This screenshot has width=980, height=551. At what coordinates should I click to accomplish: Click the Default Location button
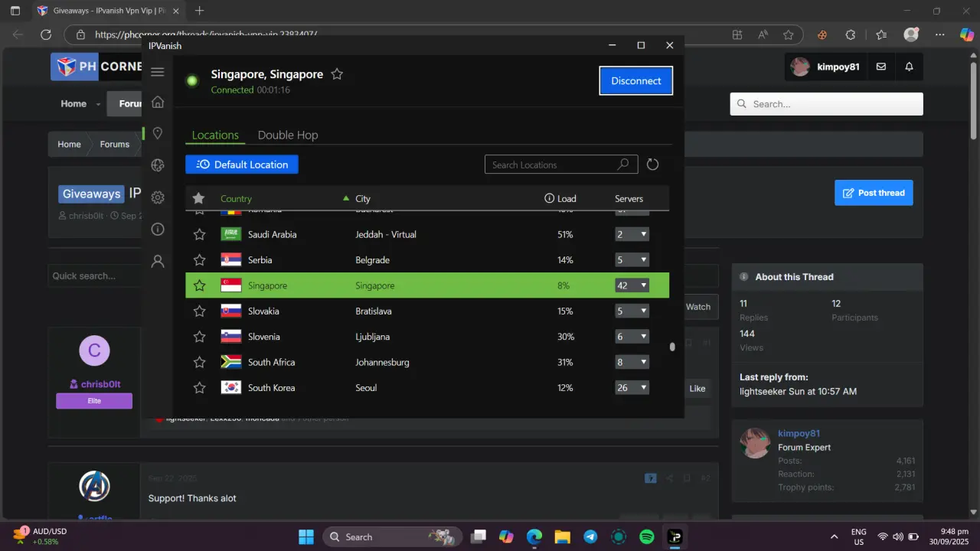pyautogui.click(x=242, y=165)
